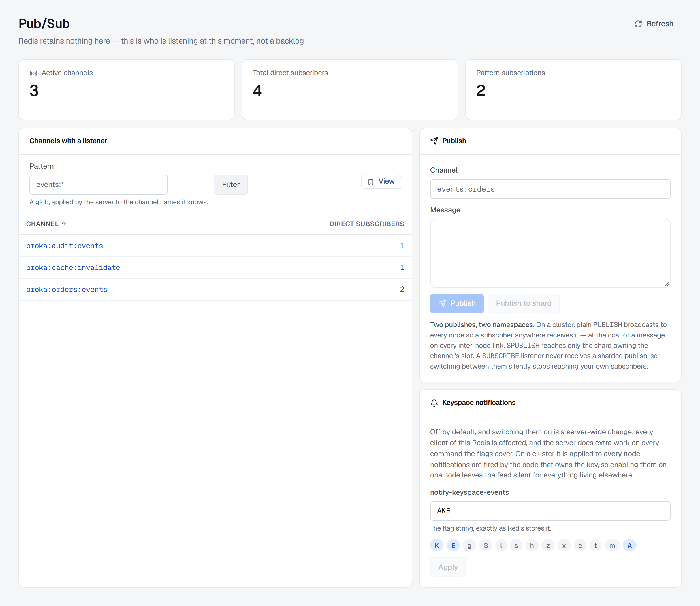
Task: Click the CHANNEL column sort arrow
Action: pyautogui.click(x=64, y=224)
